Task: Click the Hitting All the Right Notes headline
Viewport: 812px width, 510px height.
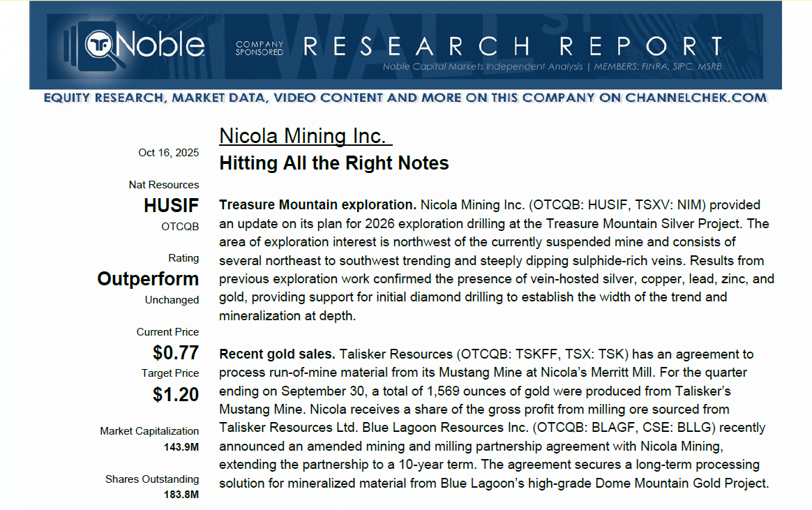Action: click(333, 163)
